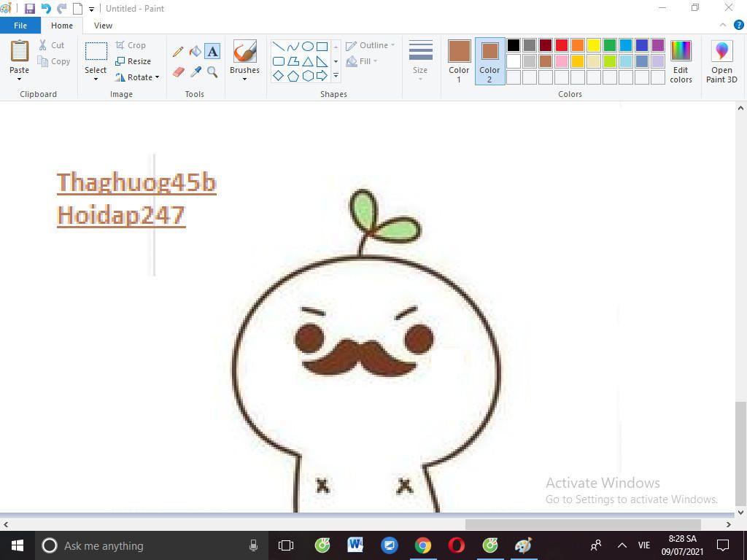The height and width of the screenshot is (560, 747).
Task: Expand the Paste dropdown arrow
Action: pos(20,79)
